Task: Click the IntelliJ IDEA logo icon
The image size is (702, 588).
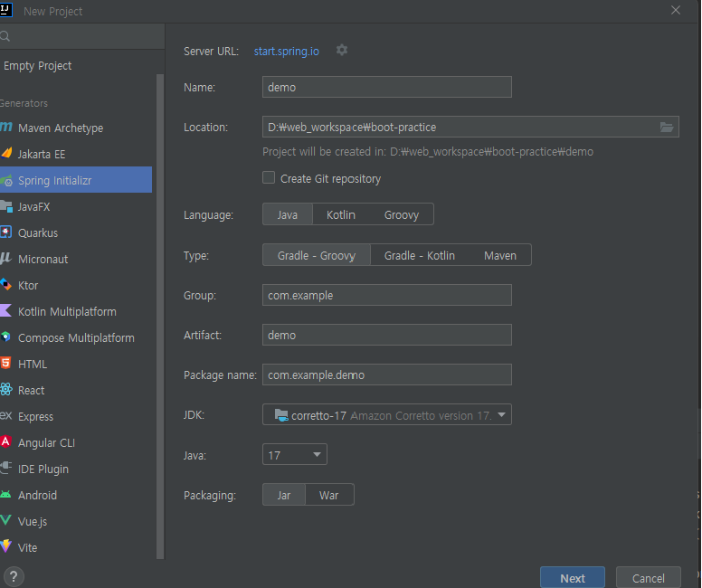Action: click(5, 10)
